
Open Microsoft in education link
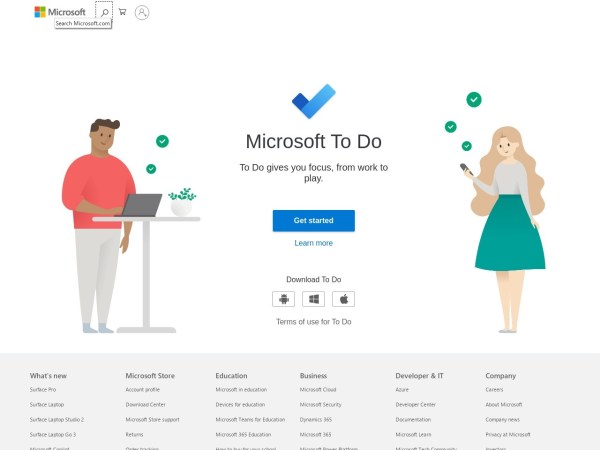241,390
